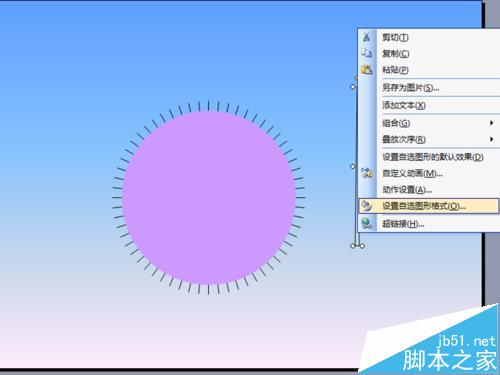This screenshot has height=375, width=500.
Task: Click the Copy pages icon
Action: click(x=367, y=53)
